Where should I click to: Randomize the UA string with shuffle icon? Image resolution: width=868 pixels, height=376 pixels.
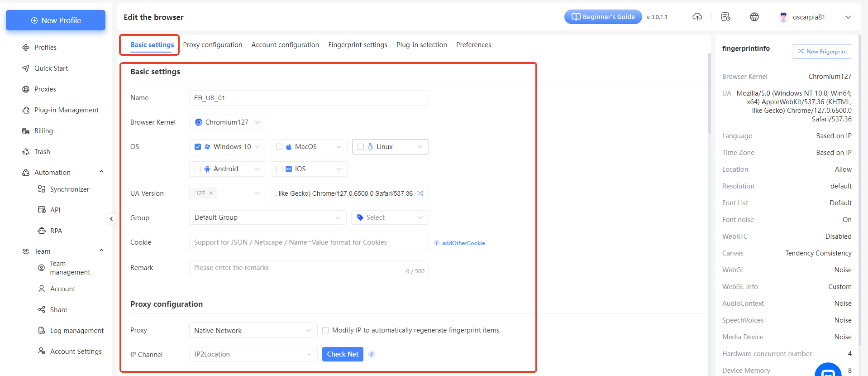pyautogui.click(x=420, y=193)
